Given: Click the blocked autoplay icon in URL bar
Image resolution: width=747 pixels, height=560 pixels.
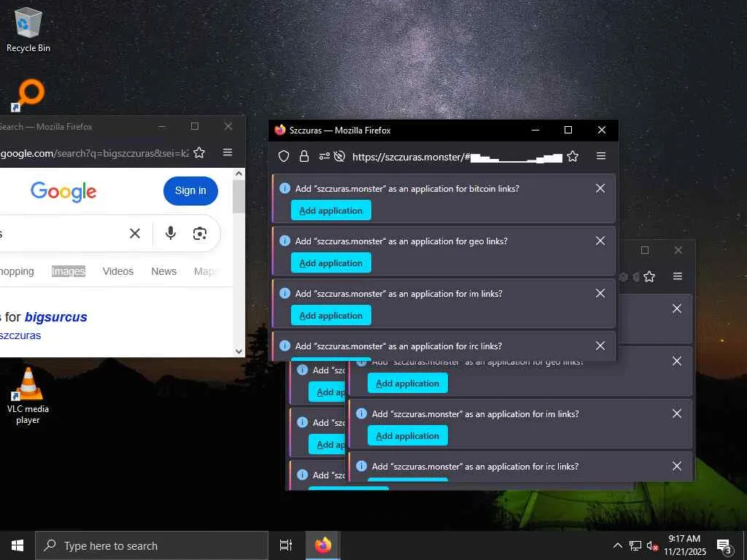Looking at the screenshot, I should 339,156.
